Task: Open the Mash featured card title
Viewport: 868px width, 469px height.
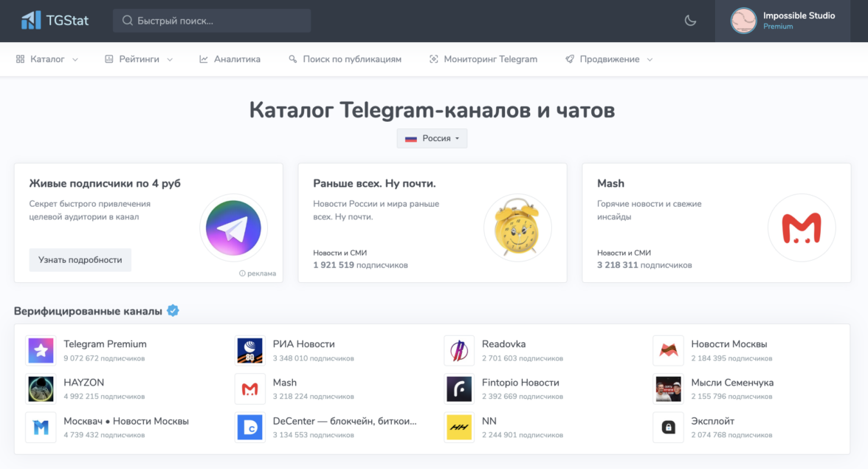Action: pos(610,183)
